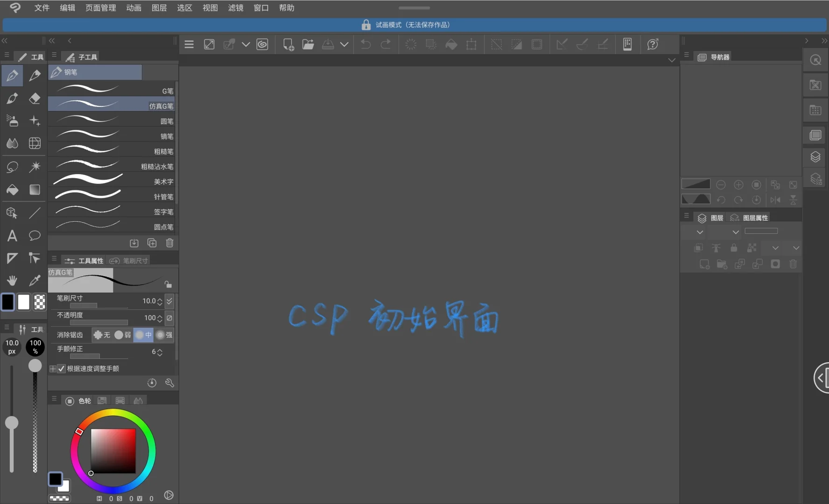Set anti-aliasing to 强 (strong)
829x504 pixels.
(x=164, y=335)
